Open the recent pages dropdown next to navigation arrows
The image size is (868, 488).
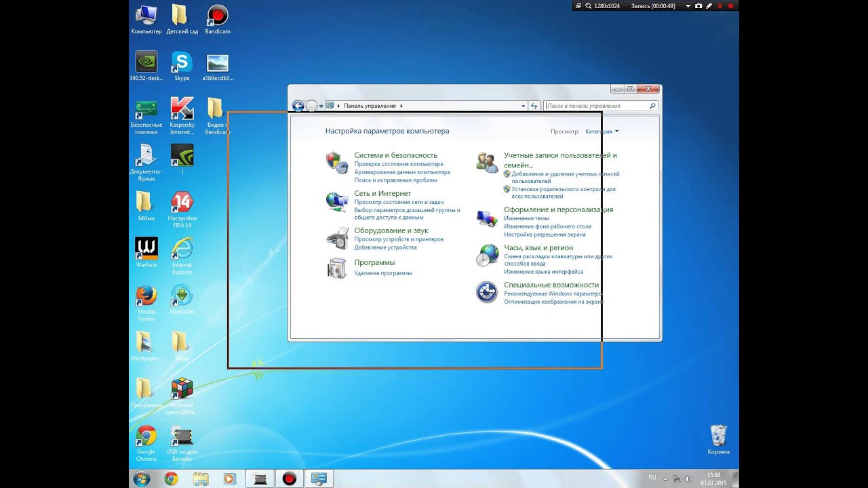point(321,106)
